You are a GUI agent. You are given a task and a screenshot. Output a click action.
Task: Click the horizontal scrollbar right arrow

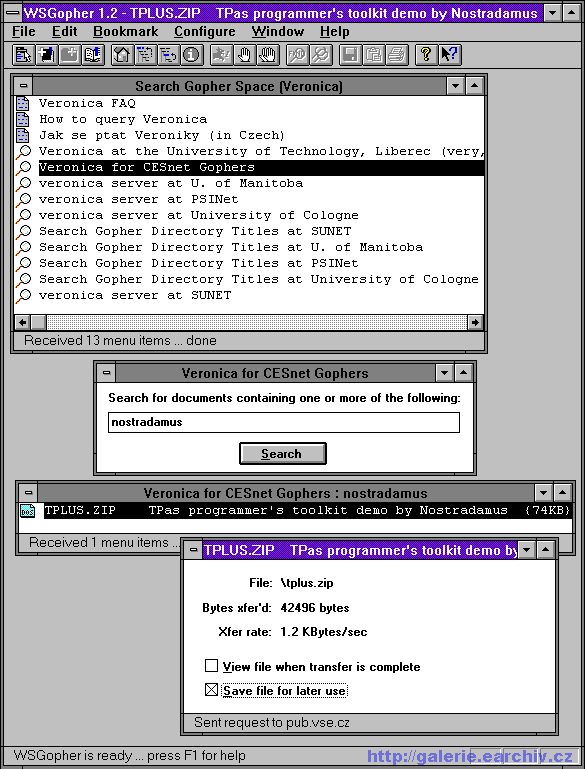tap(475, 322)
